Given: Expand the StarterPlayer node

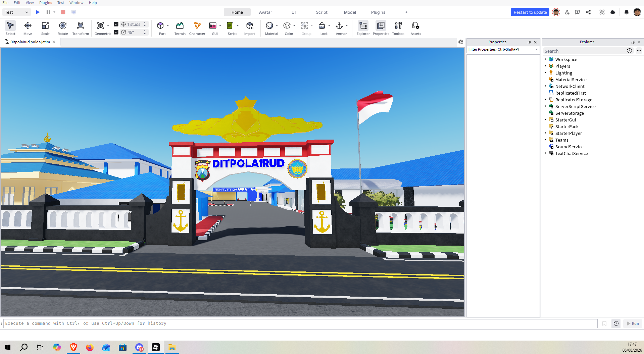Looking at the screenshot, I should pos(545,133).
